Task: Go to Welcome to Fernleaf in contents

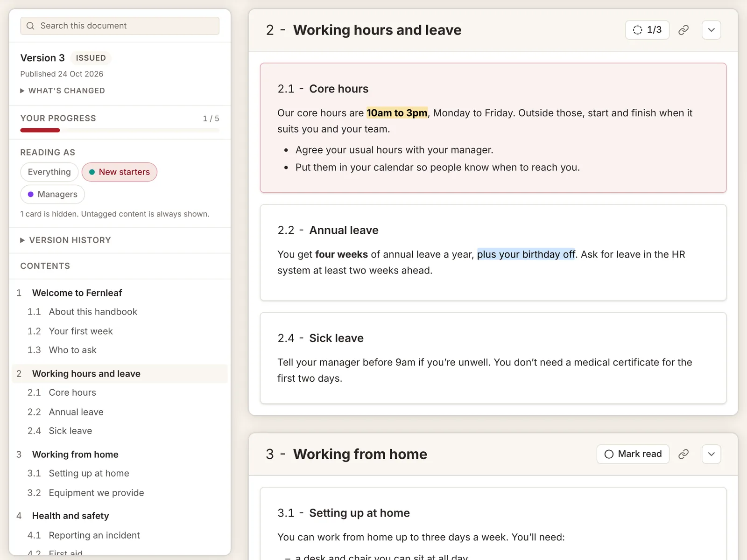Action: click(120, 293)
